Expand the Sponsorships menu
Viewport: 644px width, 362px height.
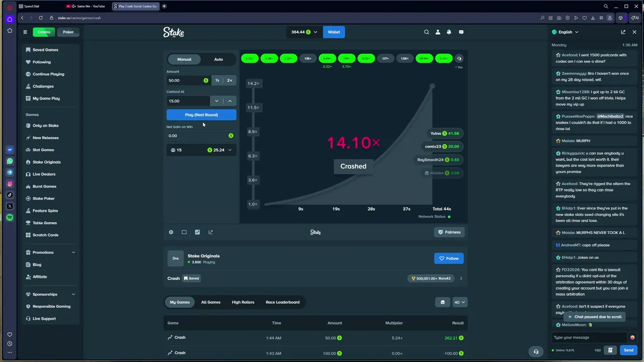(x=51, y=295)
